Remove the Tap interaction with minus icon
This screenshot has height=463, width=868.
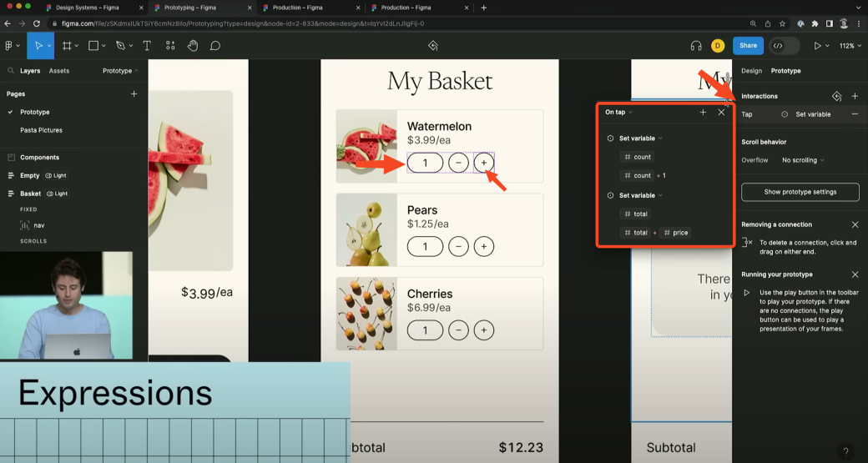click(855, 114)
